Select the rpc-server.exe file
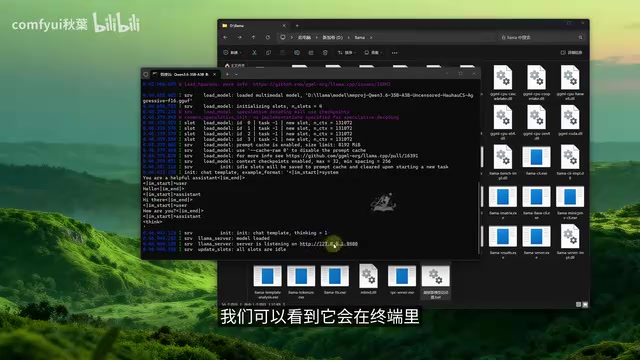 [402, 280]
